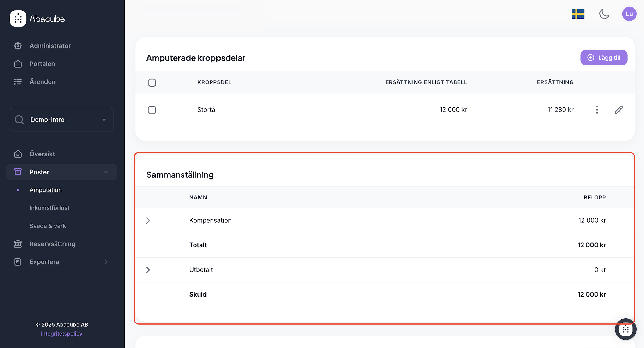Open three-dot menu on Stortå row

597,110
